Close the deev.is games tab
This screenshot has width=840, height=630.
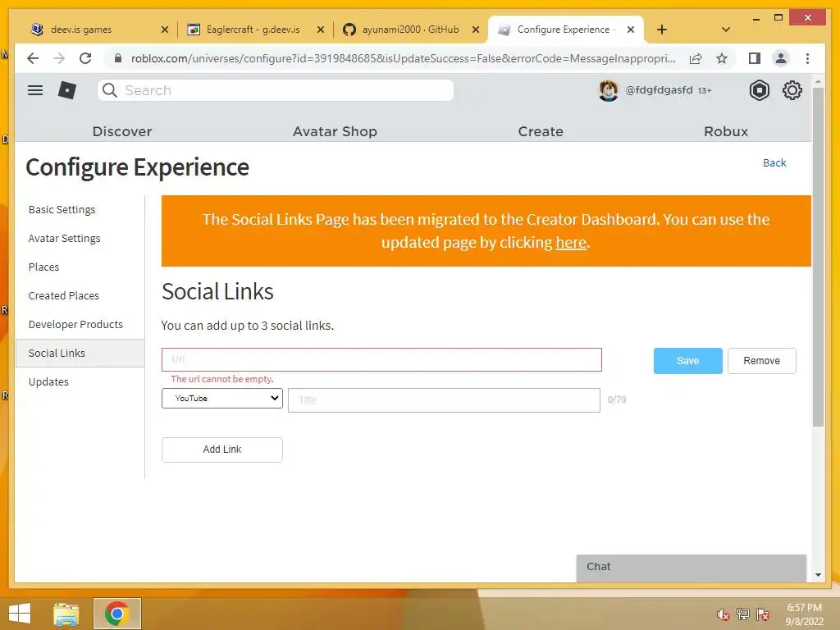(165, 30)
